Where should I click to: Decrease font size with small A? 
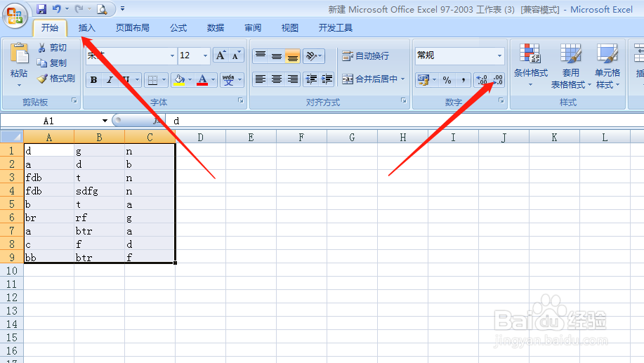coord(236,55)
